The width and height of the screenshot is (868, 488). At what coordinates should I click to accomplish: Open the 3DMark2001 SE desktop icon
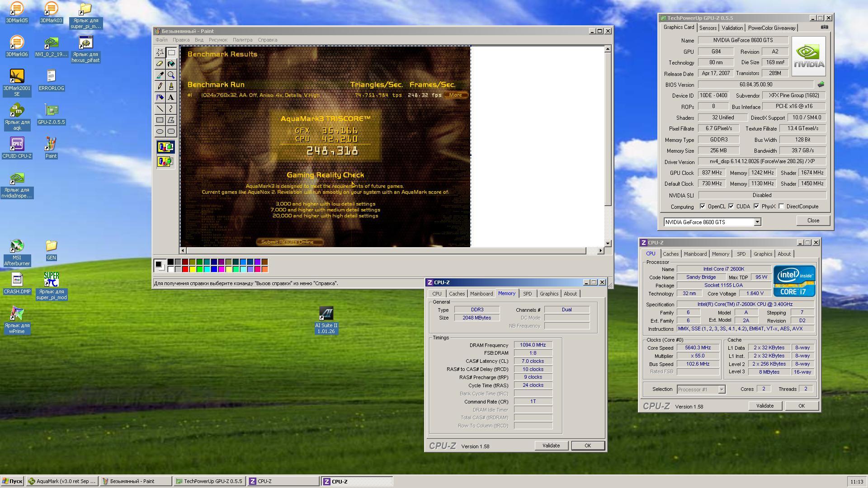click(x=17, y=83)
